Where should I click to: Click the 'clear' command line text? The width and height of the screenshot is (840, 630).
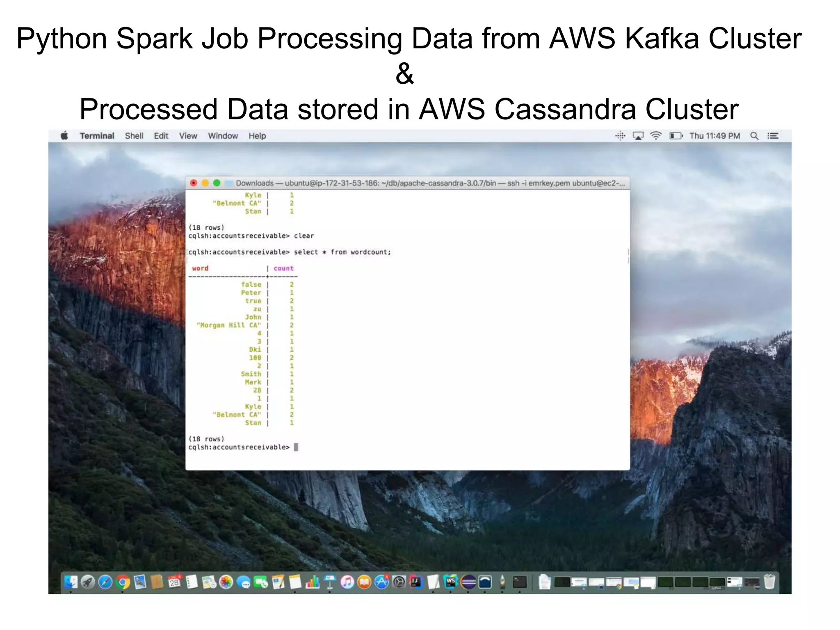click(304, 236)
